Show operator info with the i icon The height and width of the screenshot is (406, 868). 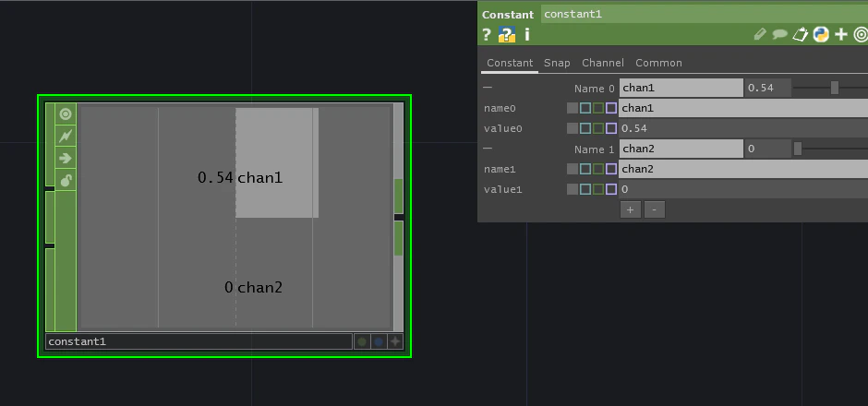[527, 35]
